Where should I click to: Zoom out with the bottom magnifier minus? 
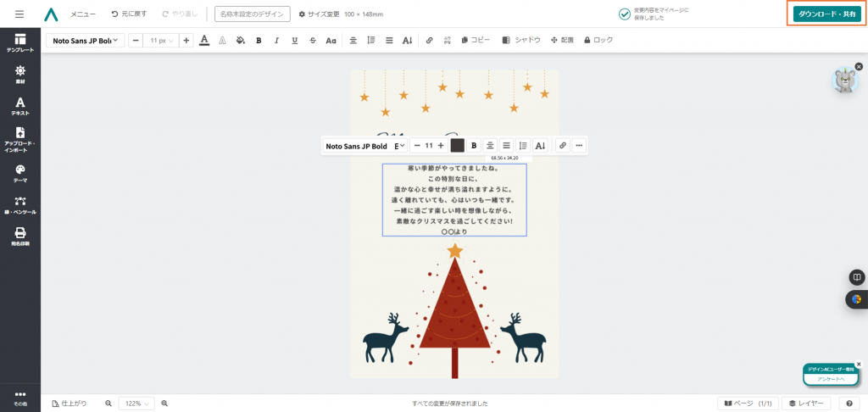pos(108,404)
